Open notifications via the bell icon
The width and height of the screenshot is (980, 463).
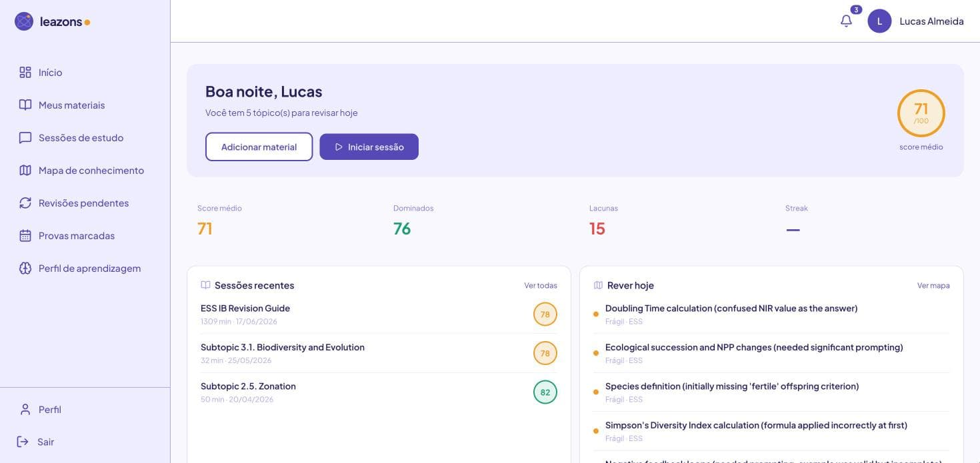846,21
